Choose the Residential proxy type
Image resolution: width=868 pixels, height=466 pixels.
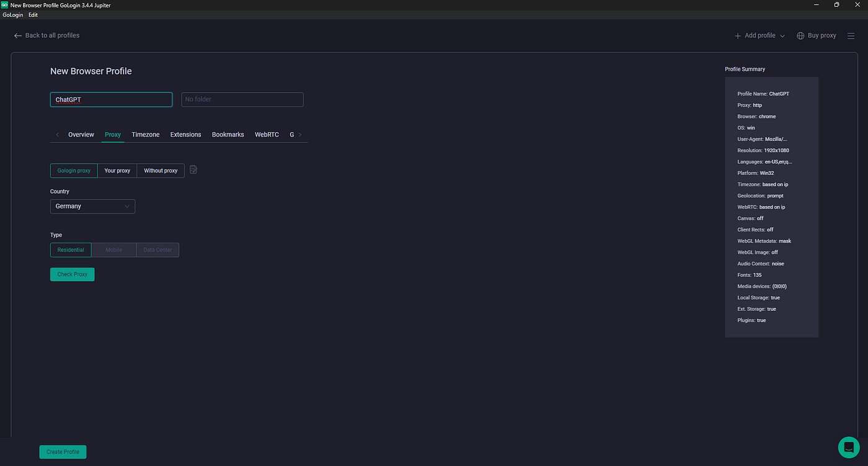[x=71, y=250]
